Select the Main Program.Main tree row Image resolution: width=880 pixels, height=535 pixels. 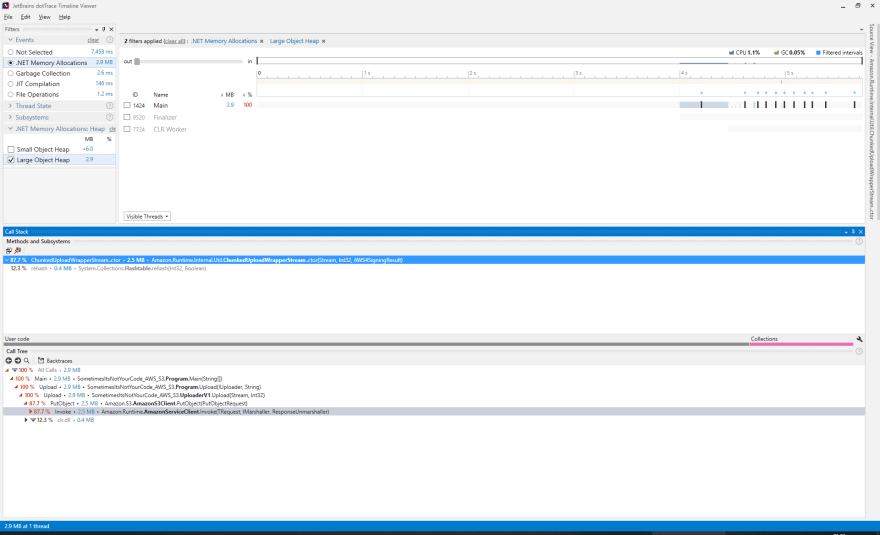[x=433, y=379]
